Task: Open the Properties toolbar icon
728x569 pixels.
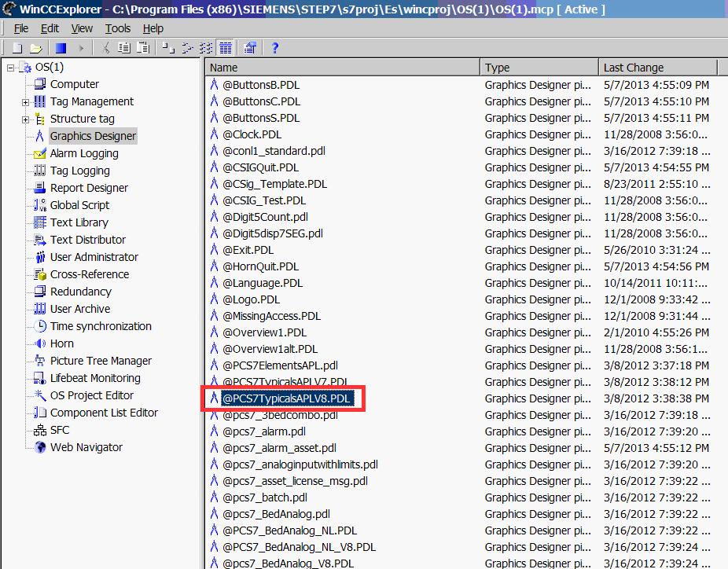Action: [x=250, y=48]
